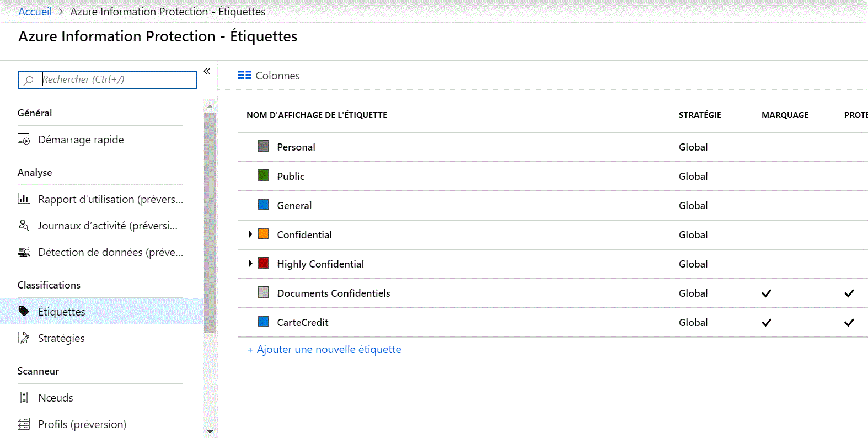Click the sidebar scrollbar thumb

click(x=210, y=222)
